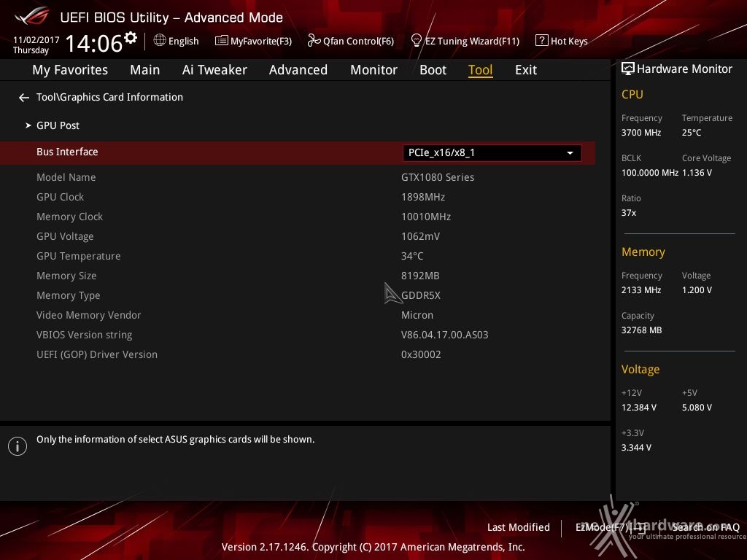Expand the GPU Post submenu arrow
Viewport: 747px width, 560px height.
(x=28, y=125)
